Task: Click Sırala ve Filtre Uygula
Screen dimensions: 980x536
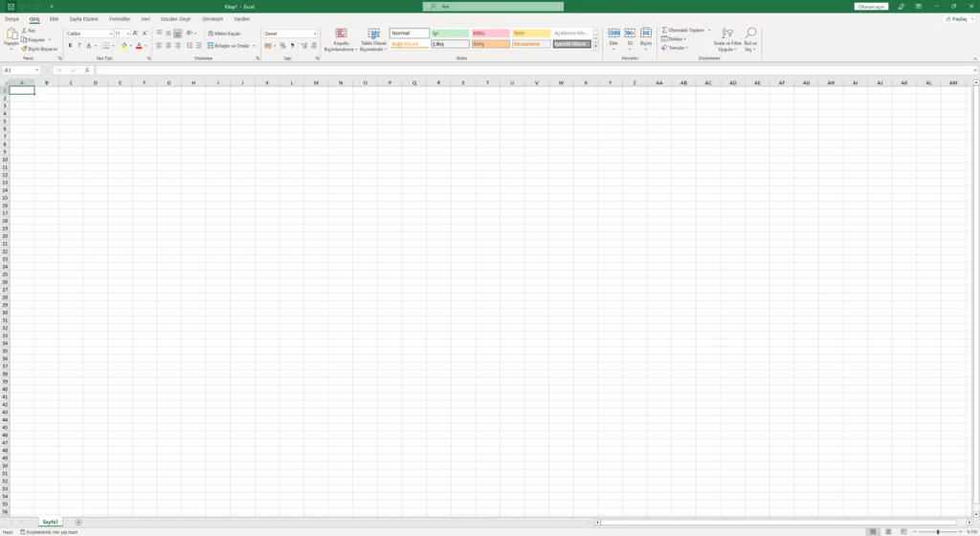Action: point(727,40)
